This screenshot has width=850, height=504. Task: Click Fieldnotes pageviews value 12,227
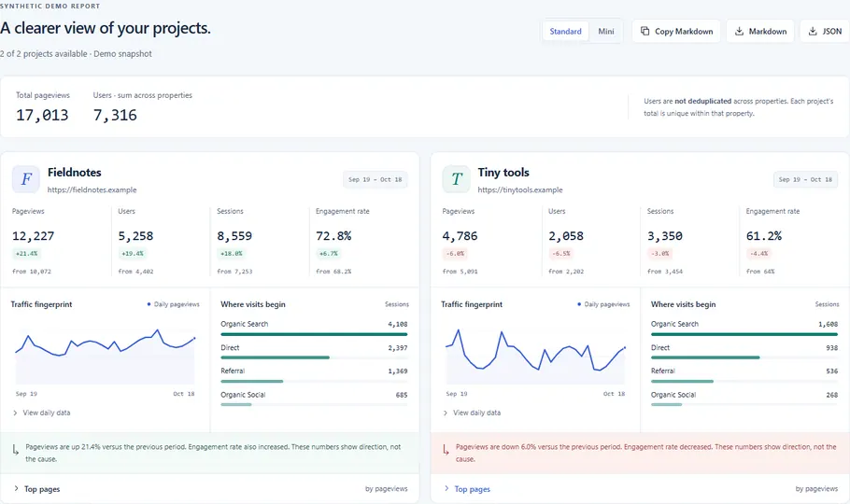(x=33, y=236)
